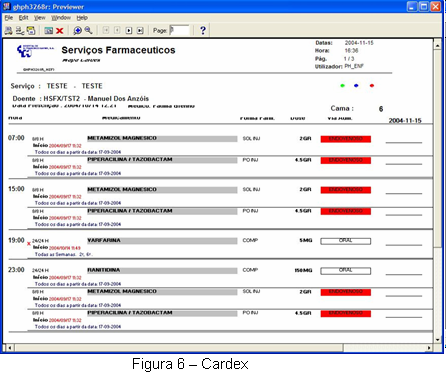The image size is (446, 374).
Task: Open a new previewer window icon
Action: point(49,31)
